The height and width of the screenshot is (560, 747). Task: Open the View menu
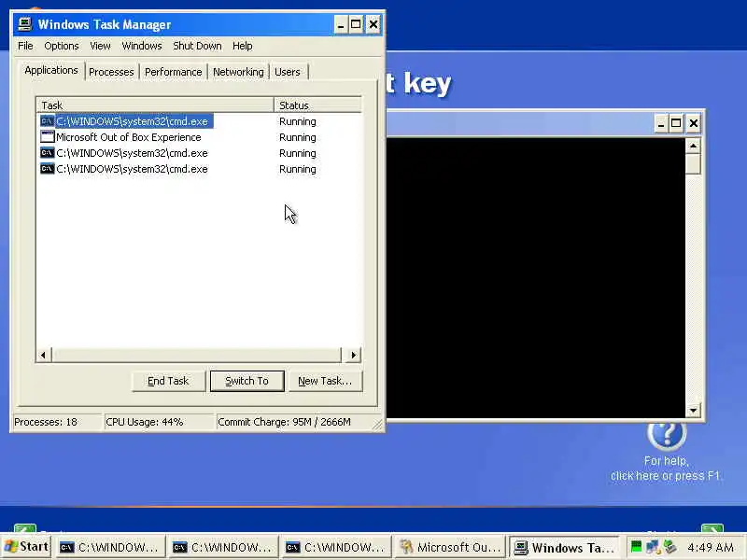click(x=100, y=46)
